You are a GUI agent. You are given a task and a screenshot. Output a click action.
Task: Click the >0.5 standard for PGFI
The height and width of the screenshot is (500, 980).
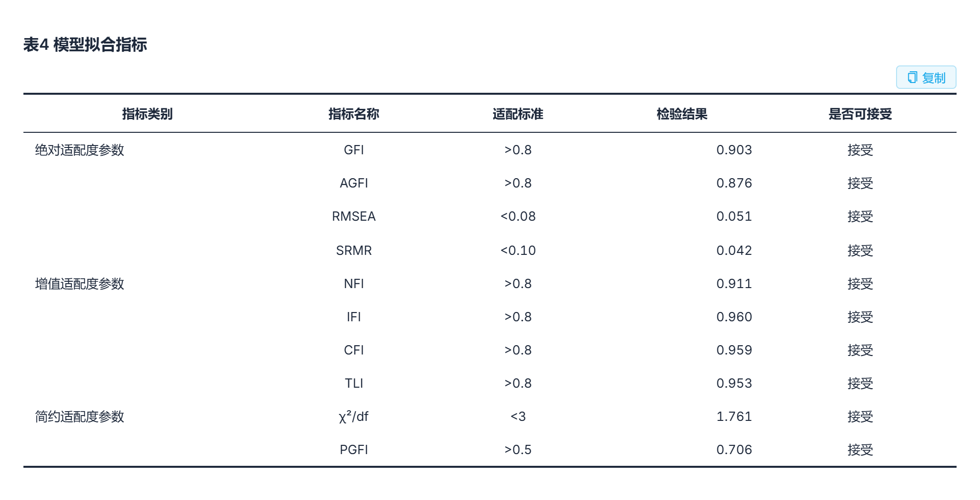point(518,450)
